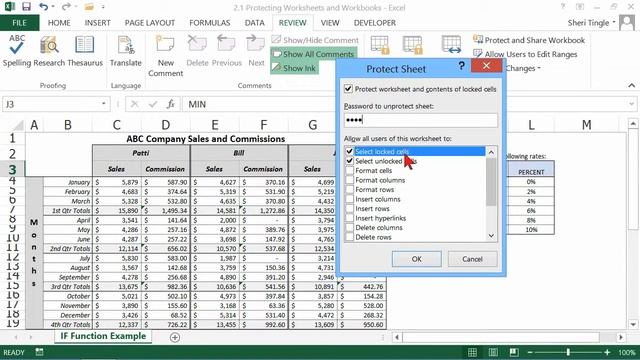
Task: Check the Format cells option
Action: point(349,171)
